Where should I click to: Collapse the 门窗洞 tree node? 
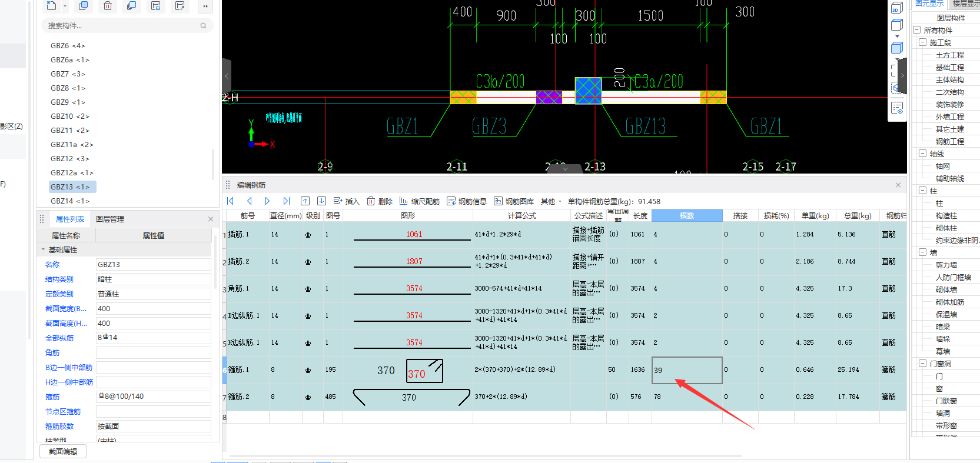coord(923,364)
